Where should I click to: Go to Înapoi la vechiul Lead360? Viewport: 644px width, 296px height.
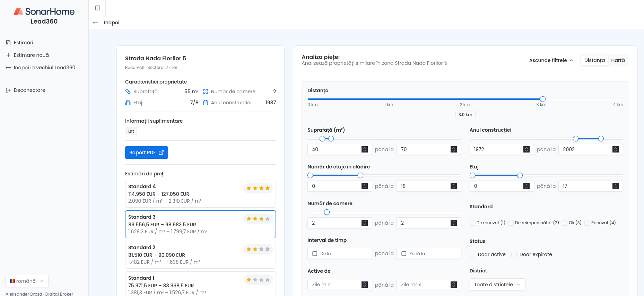44,68
